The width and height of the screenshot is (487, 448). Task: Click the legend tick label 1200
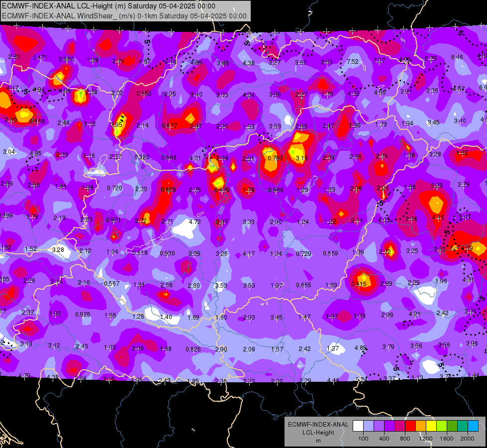(426, 439)
